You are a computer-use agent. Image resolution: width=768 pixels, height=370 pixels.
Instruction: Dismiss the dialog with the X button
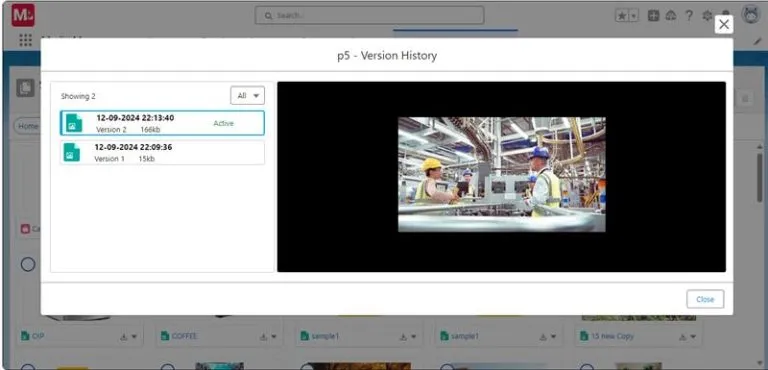tap(723, 25)
